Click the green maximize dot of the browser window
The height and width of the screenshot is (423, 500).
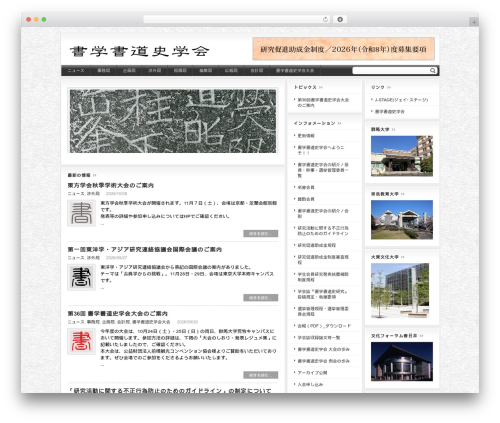[x=44, y=19]
